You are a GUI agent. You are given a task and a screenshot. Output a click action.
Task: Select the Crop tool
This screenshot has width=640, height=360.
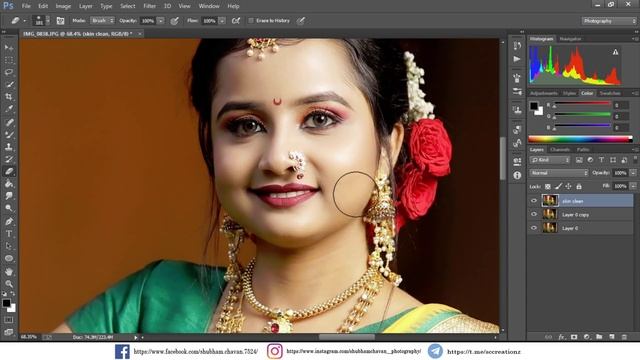[9, 97]
